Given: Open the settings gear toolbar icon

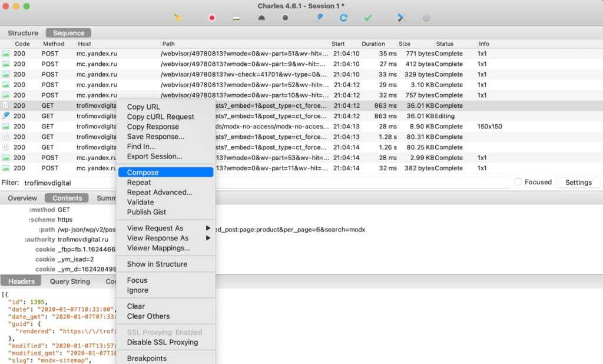Looking at the screenshot, I should (426, 18).
